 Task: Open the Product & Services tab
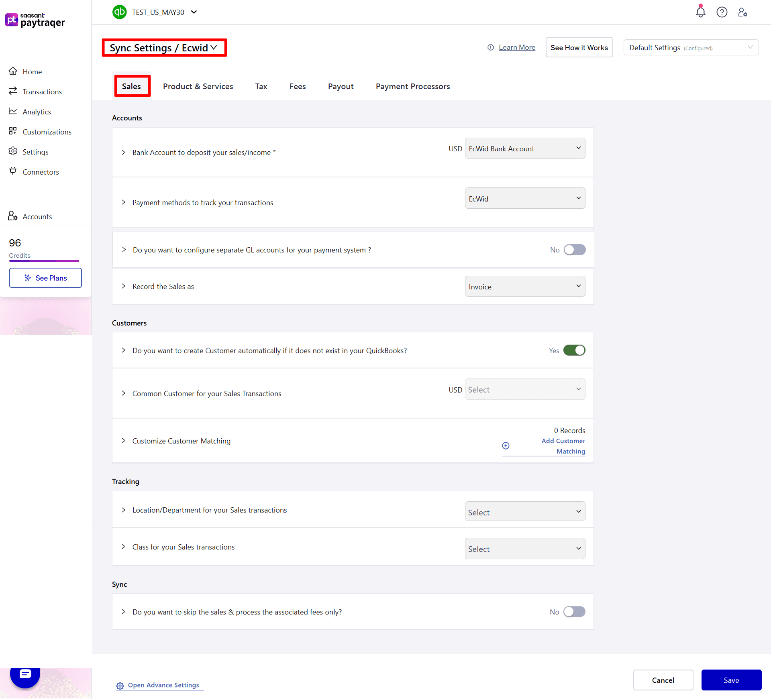pos(198,86)
